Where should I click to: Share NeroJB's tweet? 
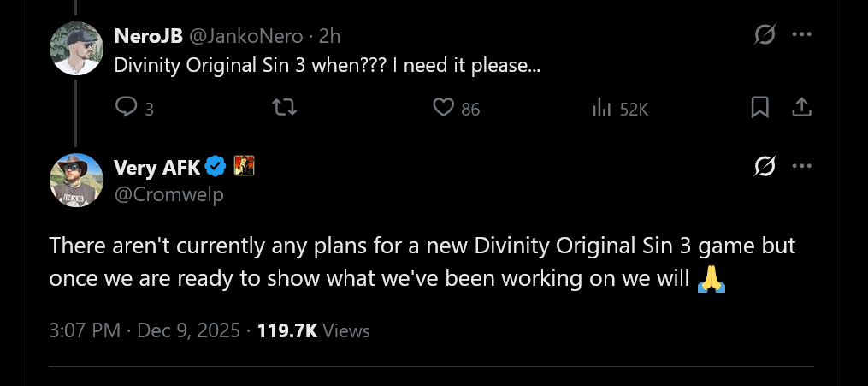click(801, 108)
